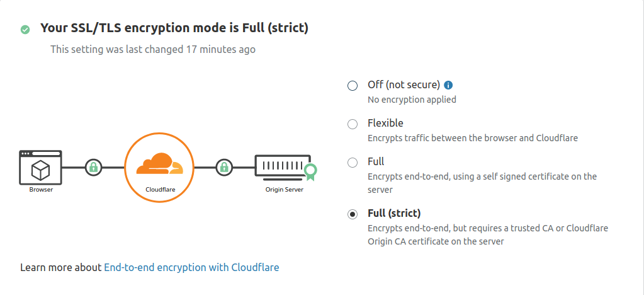Click the SSL/TLS encryption mode heading

click(174, 28)
